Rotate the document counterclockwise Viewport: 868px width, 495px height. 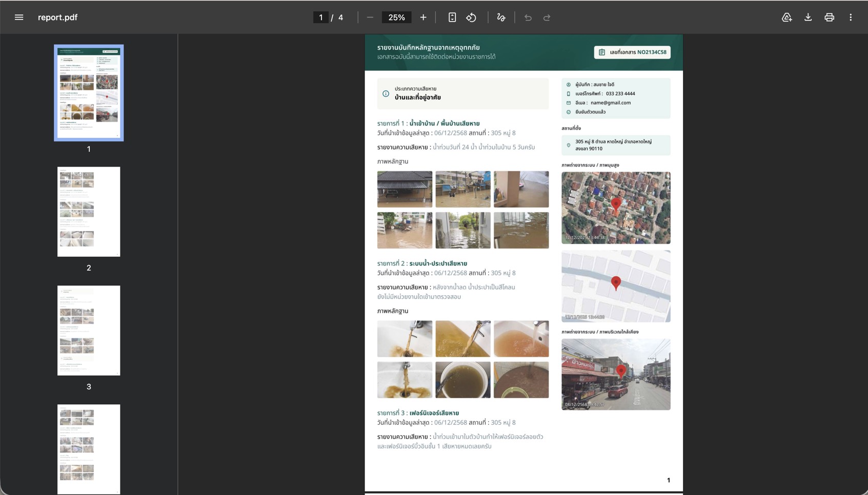point(471,17)
